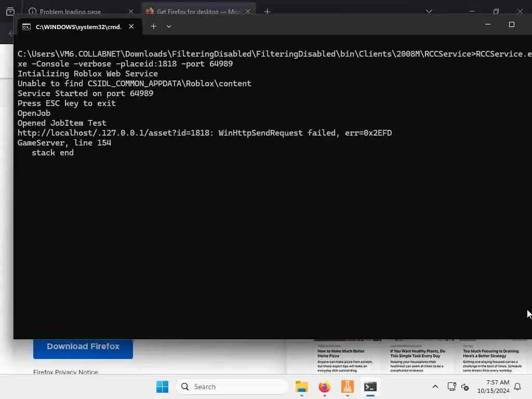Click the taskbar Search box

(x=232, y=387)
